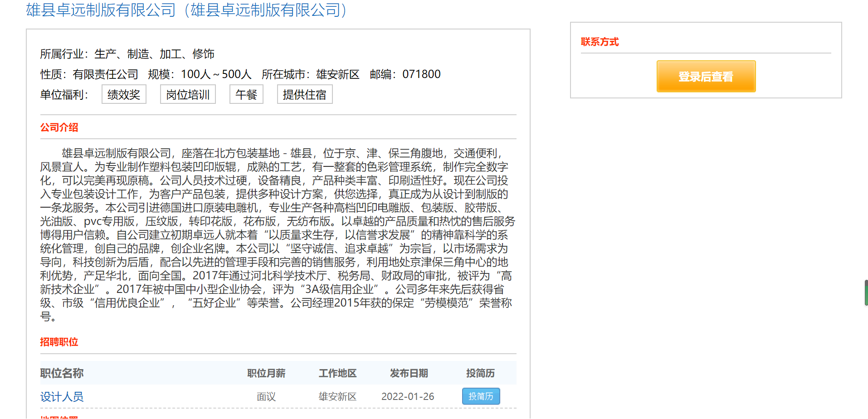
Task: Open the 雄县卓远制版有限公司 company title link
Action: [x=186, y=10]
